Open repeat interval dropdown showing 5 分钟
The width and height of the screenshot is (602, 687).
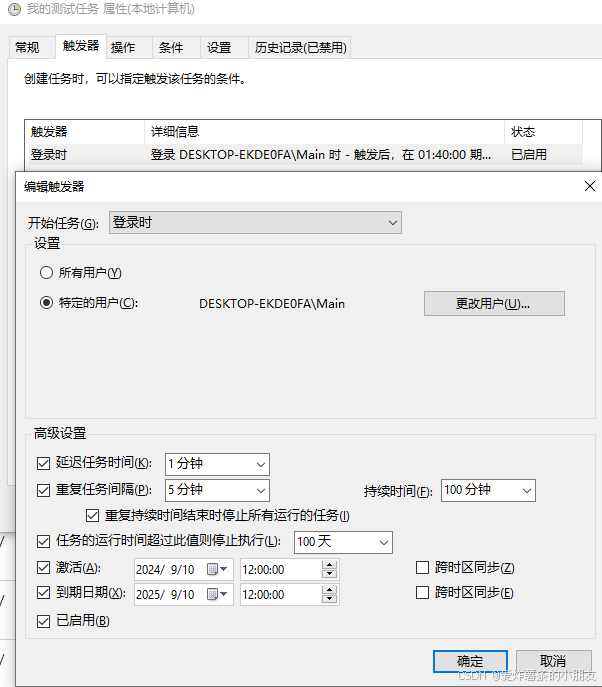pos(217,490)
